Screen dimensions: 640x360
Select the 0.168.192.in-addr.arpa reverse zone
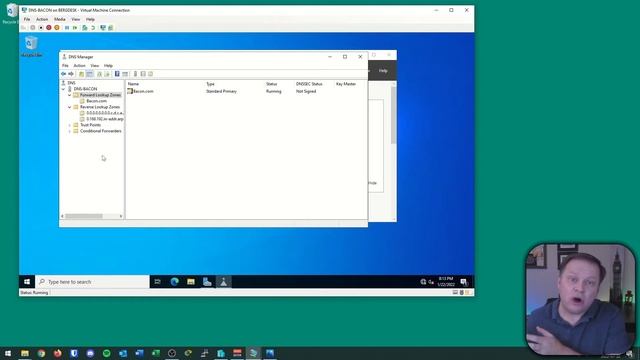tap(105, 119)
